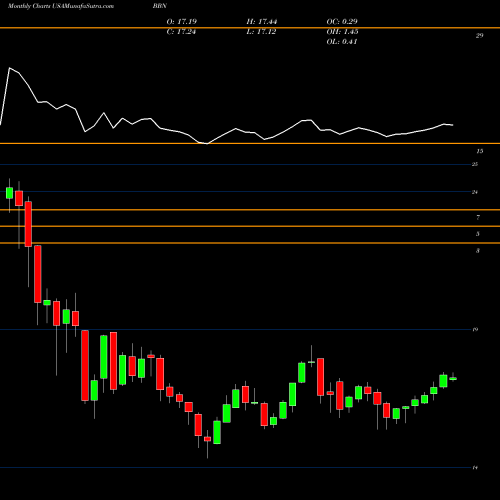Click the 'Monthly Charts USAMunafaSutra.com' title text

[61, 6]
